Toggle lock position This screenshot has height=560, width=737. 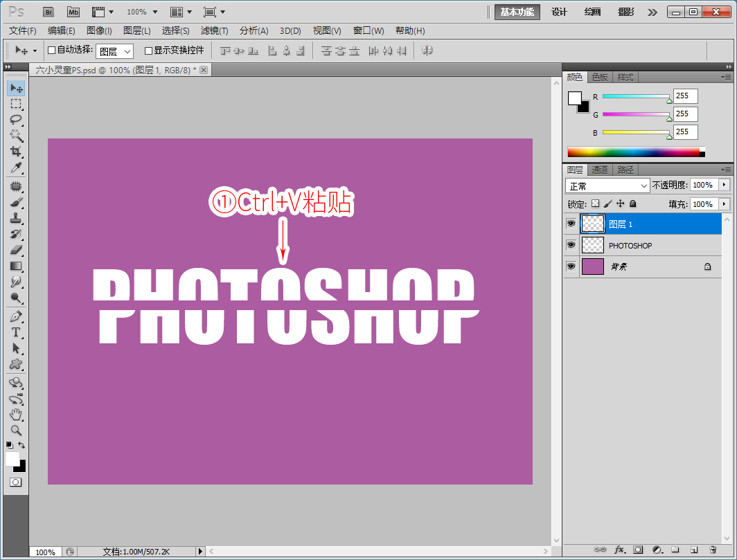[621, 204]
